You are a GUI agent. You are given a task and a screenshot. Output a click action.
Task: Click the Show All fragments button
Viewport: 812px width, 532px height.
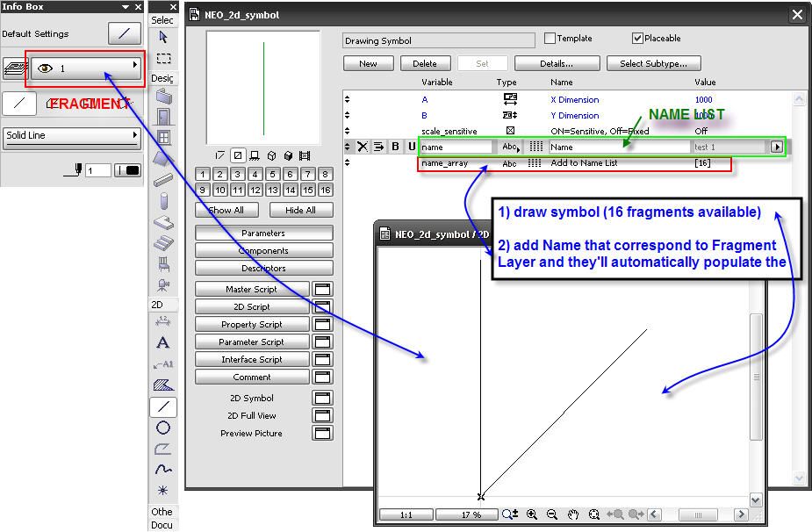point(226,211)
